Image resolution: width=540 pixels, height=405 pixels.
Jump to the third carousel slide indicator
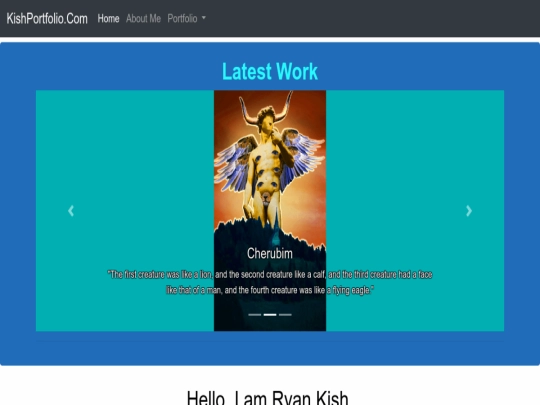click(285, 314)
